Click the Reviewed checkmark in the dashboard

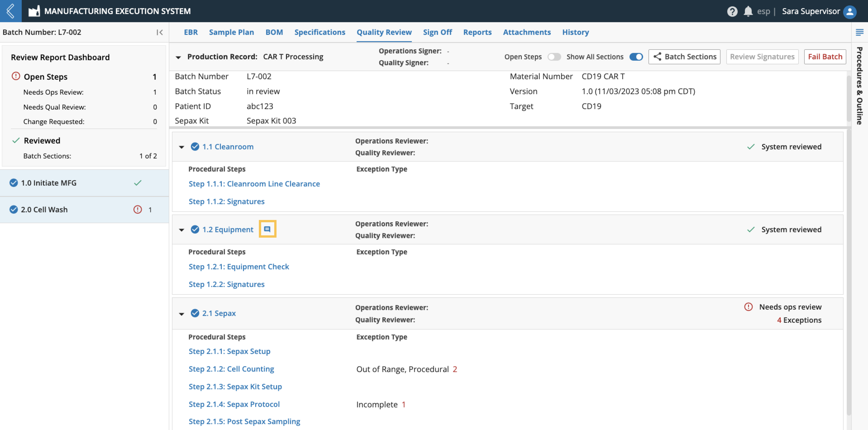(16, 141)
